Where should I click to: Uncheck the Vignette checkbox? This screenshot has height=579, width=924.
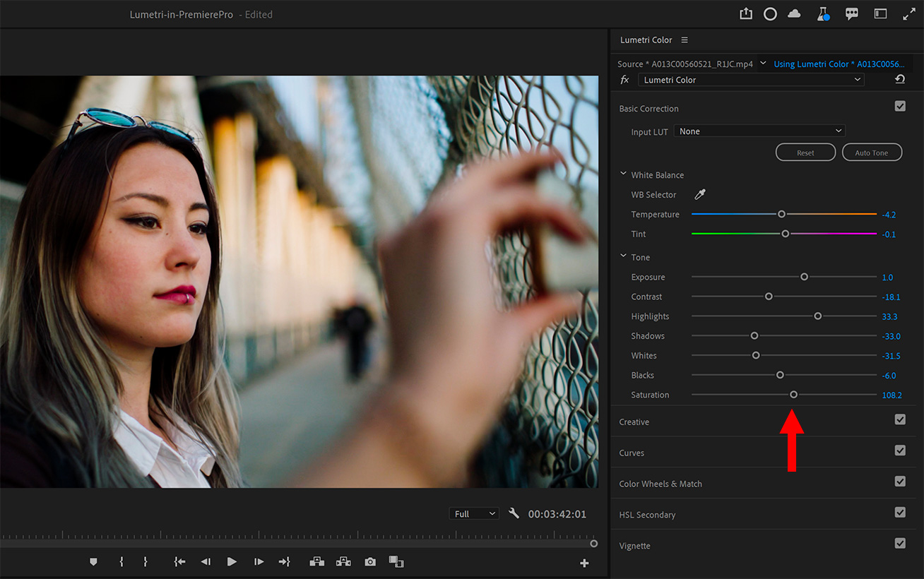click(x=899, y=543)
